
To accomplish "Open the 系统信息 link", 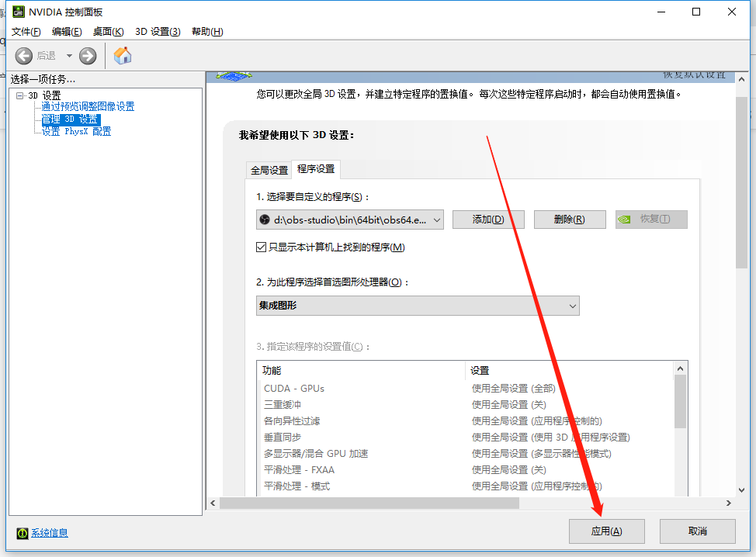I will coord(50,533).
